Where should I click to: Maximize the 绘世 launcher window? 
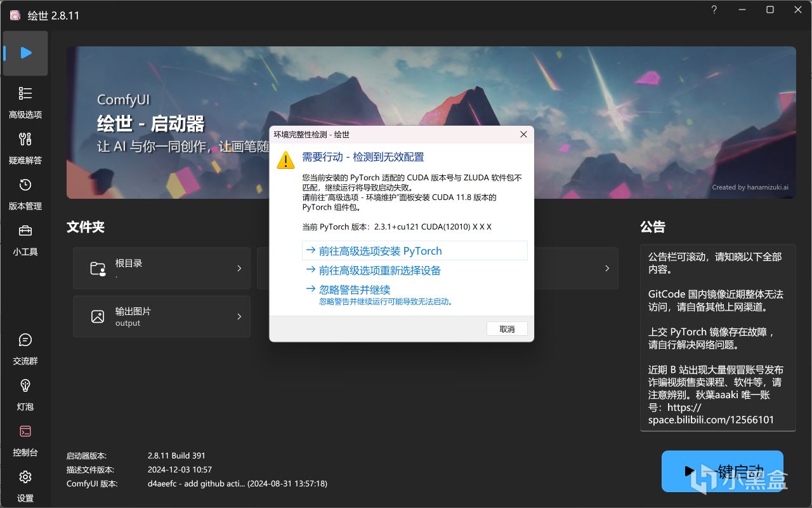pos(770,10)
